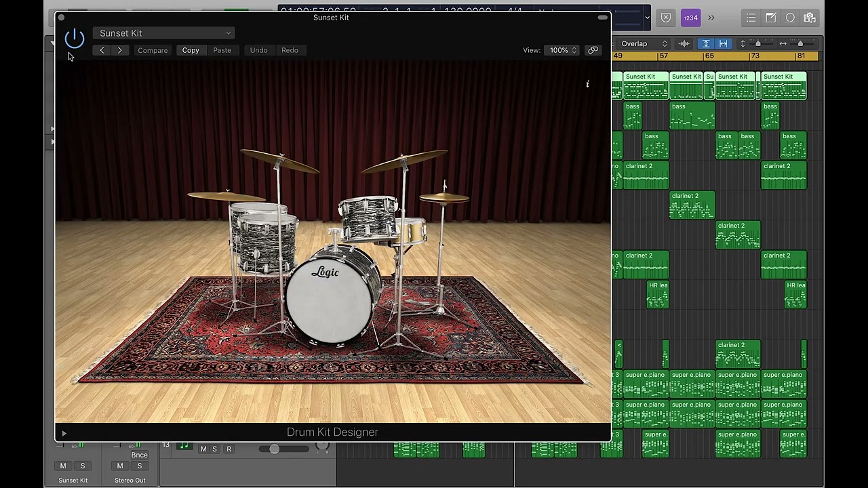Screen dimensions: 868x488
Task: Click the plug-in link icon
Action: coord(593,50)
